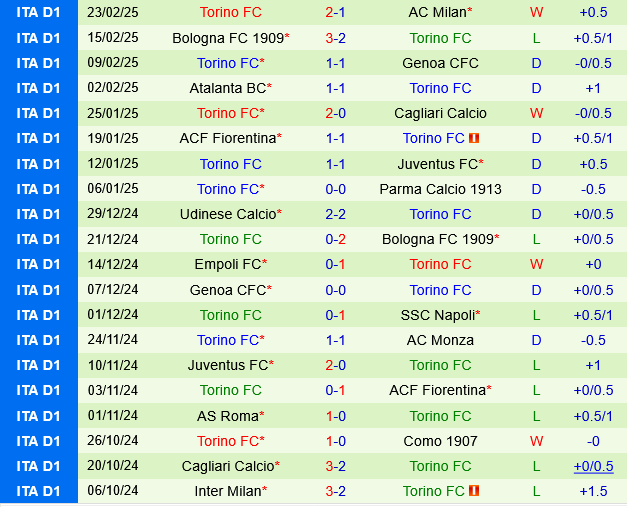Click the Empoli FC team name
The height and width of the screenshot is (507, 627).
pyautogui.click(x=227, y=264)
